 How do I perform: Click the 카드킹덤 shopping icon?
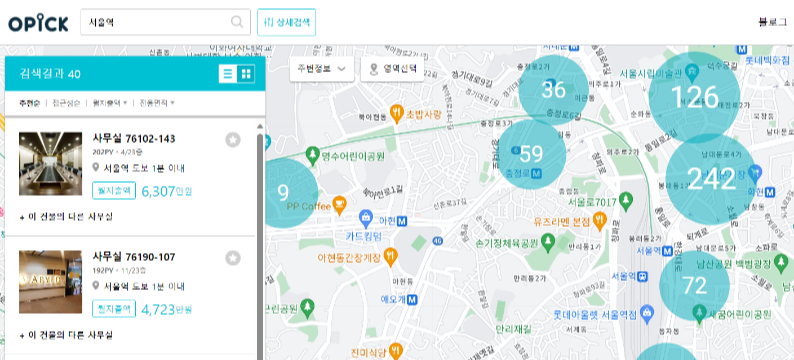[x=366, y=218]
